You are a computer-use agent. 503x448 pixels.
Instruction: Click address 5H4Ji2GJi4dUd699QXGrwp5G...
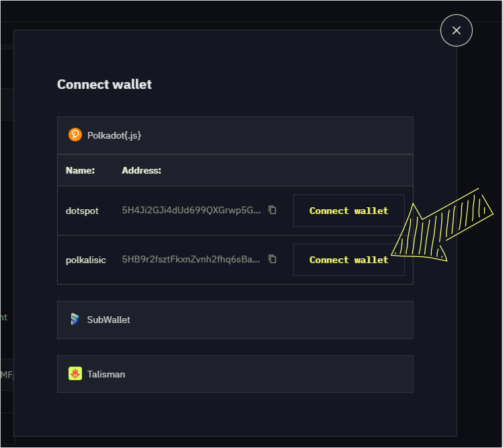tap(191, 210)
